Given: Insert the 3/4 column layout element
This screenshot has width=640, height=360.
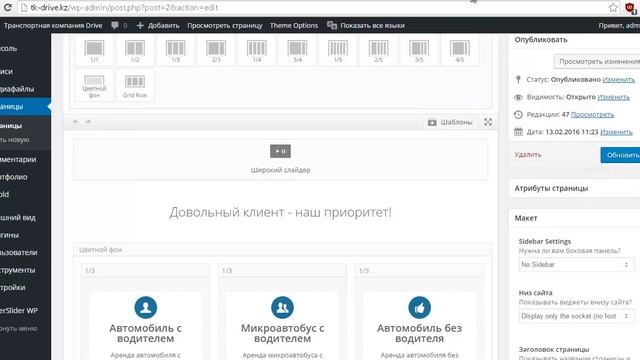Looking at the screenshot, I should (297, 51).
